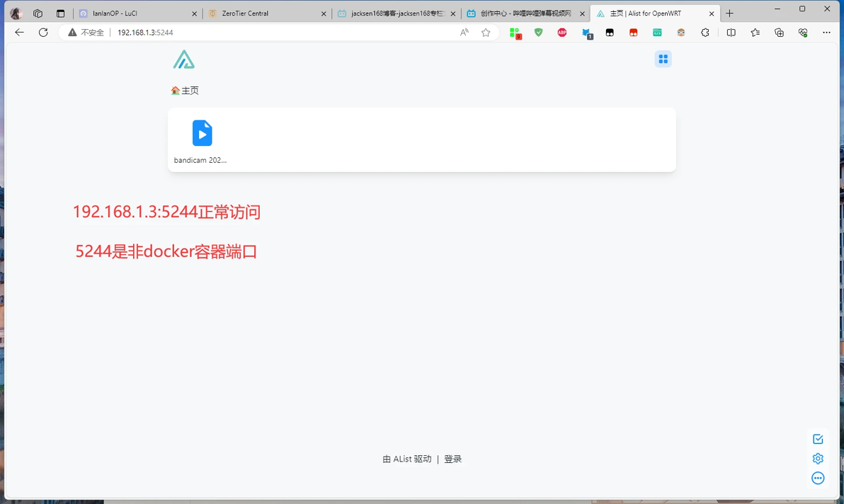Click the 主页 home breadcrumb
The width and height of the screenshot is (844, 504).
click(185, 91)
